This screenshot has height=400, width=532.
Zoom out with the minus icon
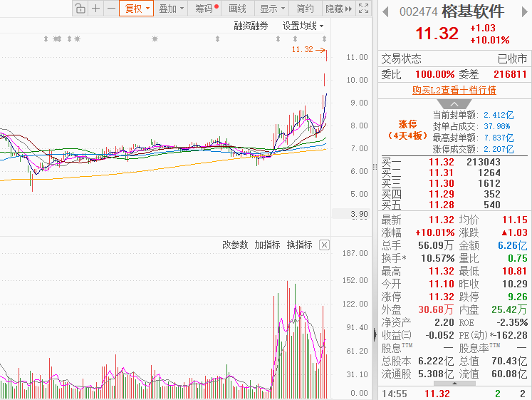[111, 8]
